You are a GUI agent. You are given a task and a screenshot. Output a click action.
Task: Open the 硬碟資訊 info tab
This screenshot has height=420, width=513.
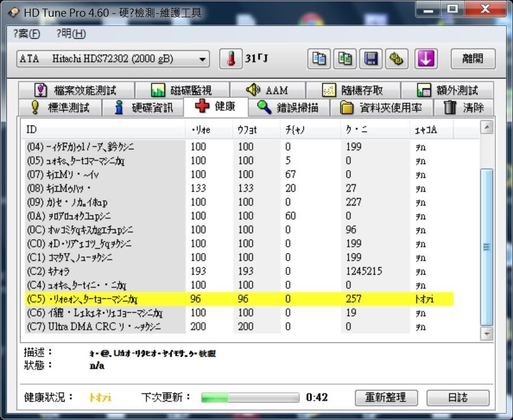(143, 107)
